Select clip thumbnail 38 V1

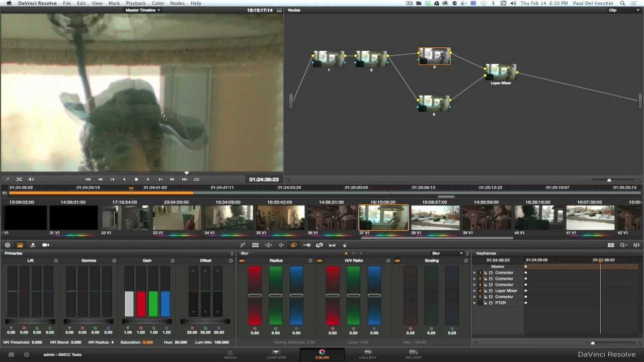pyautogui.click(x=435, y=218)
